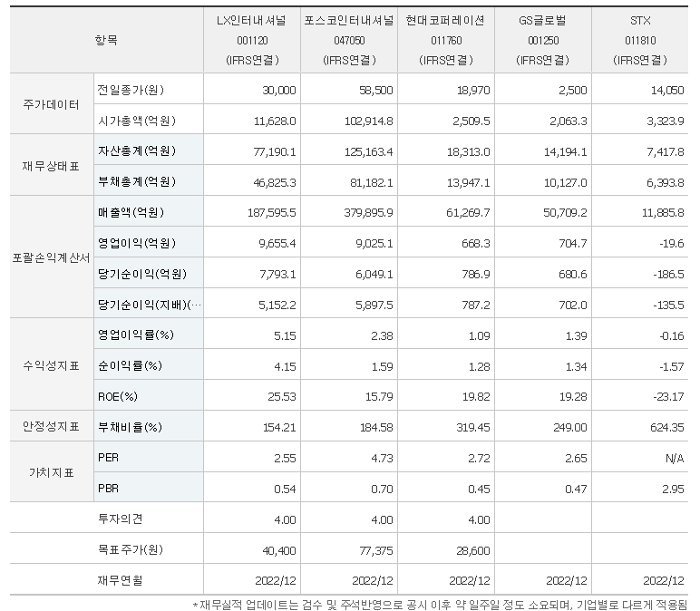Click STX PBR value 2.95
Screen dimensions: 700x611
coord(673,490)
